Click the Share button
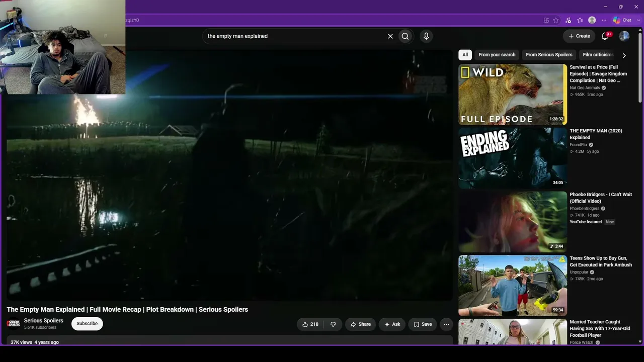The height and width of the screenshot is (362, 644). 361,324
